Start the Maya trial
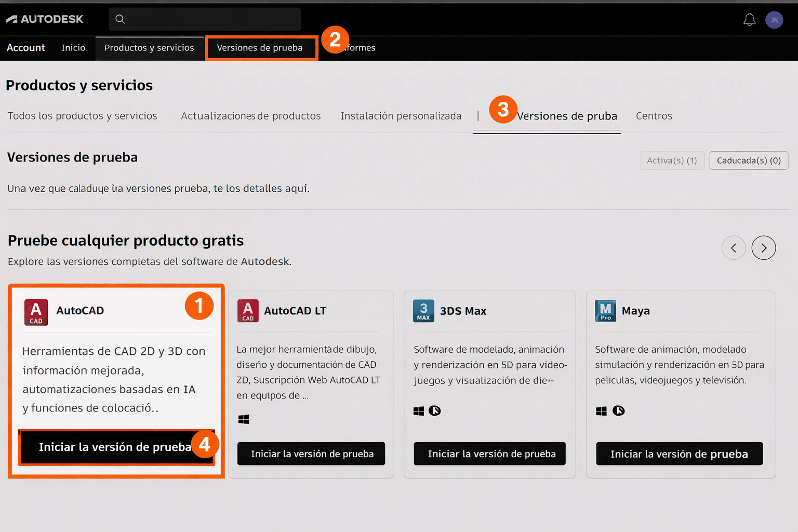The width and height of the screenshot is (798, 532). click(680, 454)
